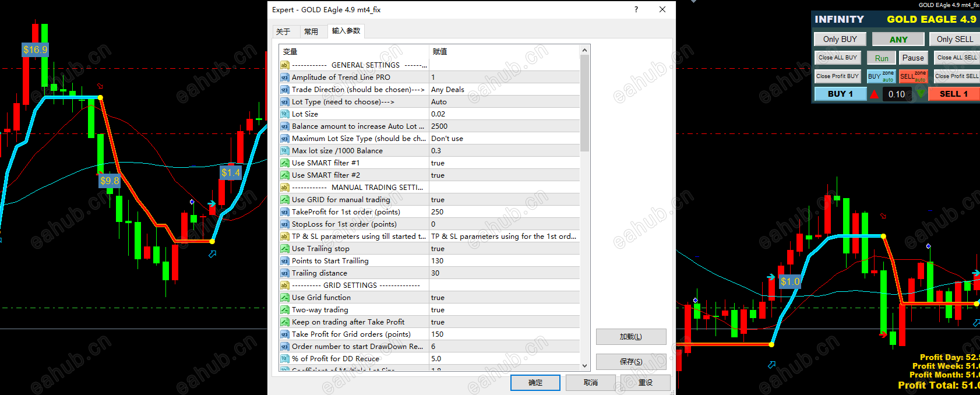This screenshot has height=395, width=980.
Task: Click the icon beside GENERAL SETTINGS header row
Action: click(284, 65)
